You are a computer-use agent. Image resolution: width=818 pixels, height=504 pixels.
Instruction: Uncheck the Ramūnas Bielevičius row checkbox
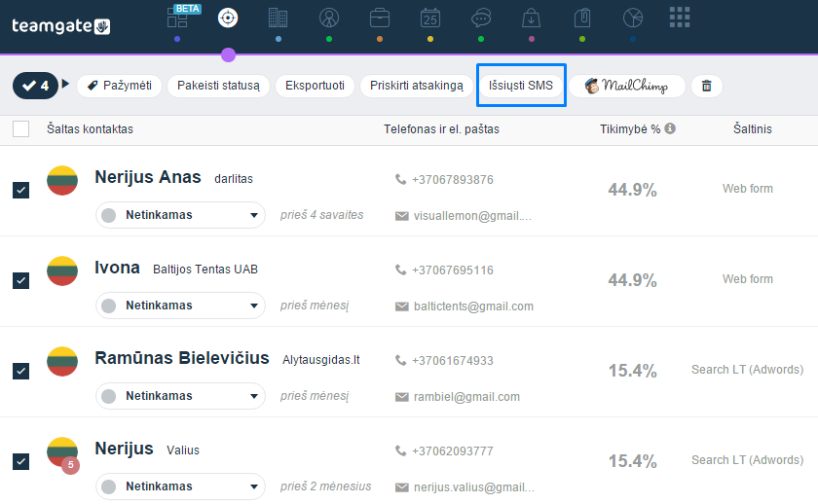click(x=20, y=371)
